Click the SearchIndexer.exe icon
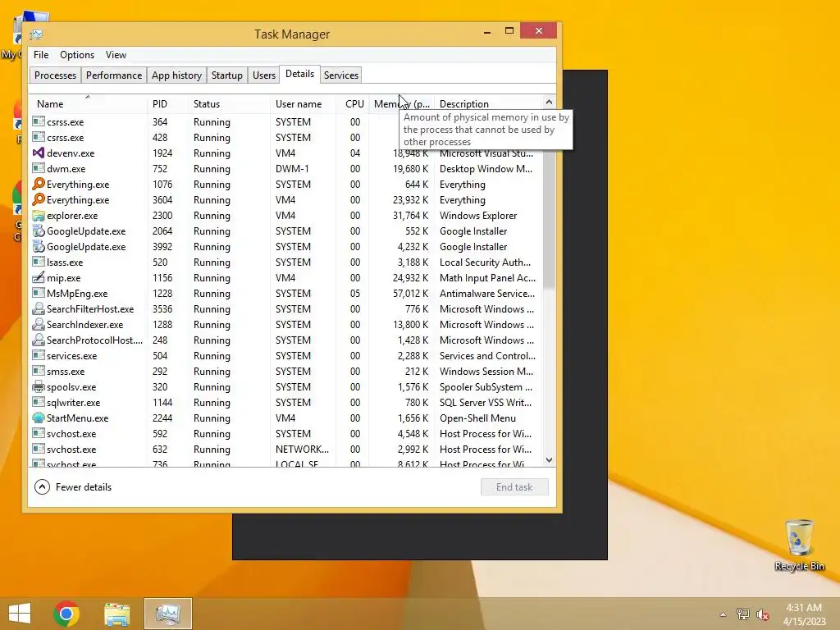Screen dimensions: 840x630 coord(38,324)
